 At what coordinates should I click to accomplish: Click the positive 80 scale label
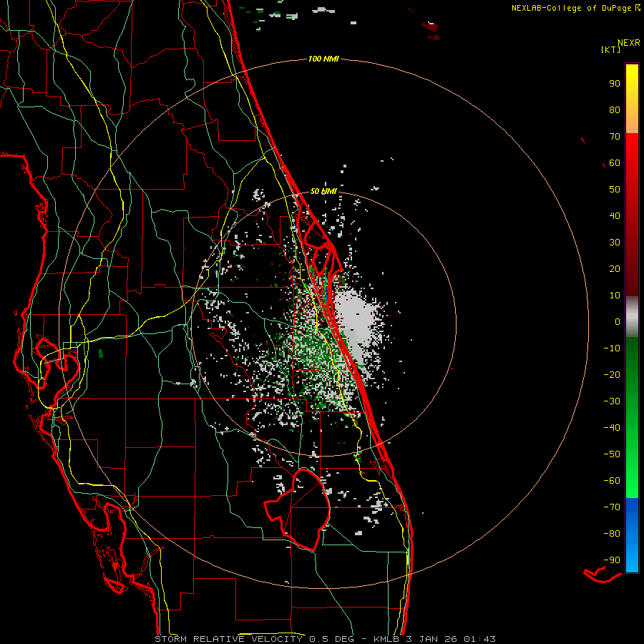tap(615, 109)
